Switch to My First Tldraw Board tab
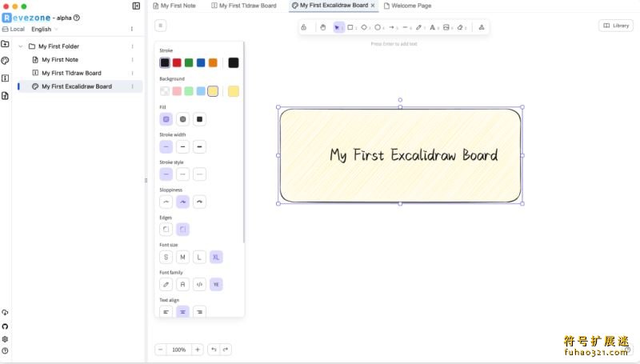 pos(244,6)
